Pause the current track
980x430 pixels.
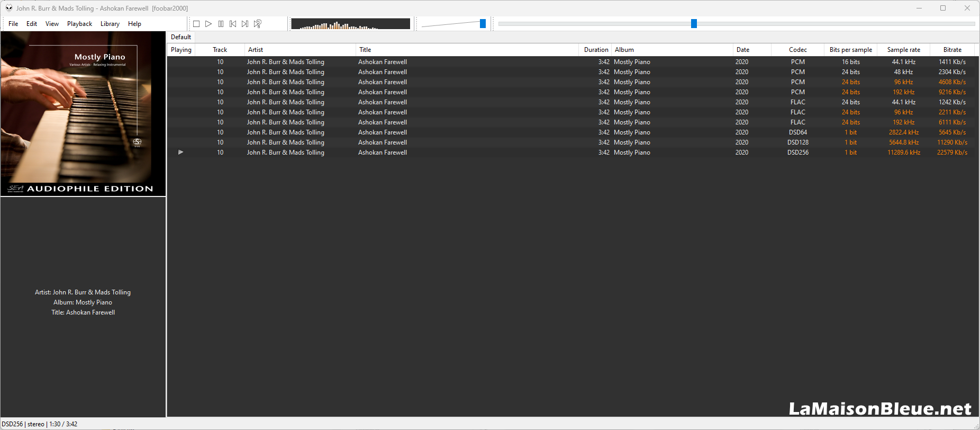[221, 24]
